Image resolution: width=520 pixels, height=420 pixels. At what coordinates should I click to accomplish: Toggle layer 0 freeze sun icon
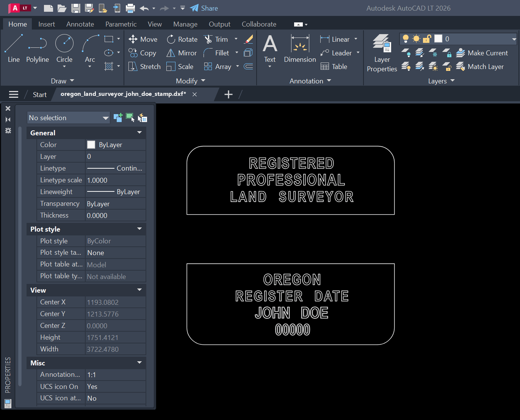pos(416,39)
